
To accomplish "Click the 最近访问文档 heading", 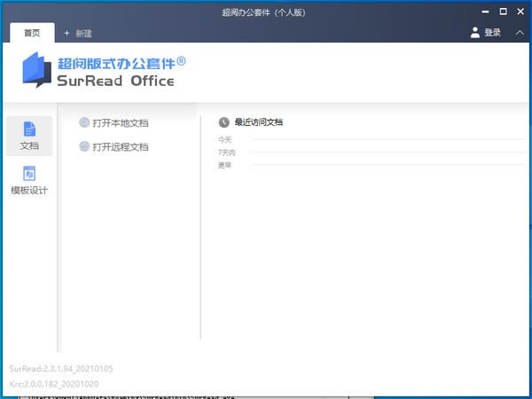I will coord(259,122).
